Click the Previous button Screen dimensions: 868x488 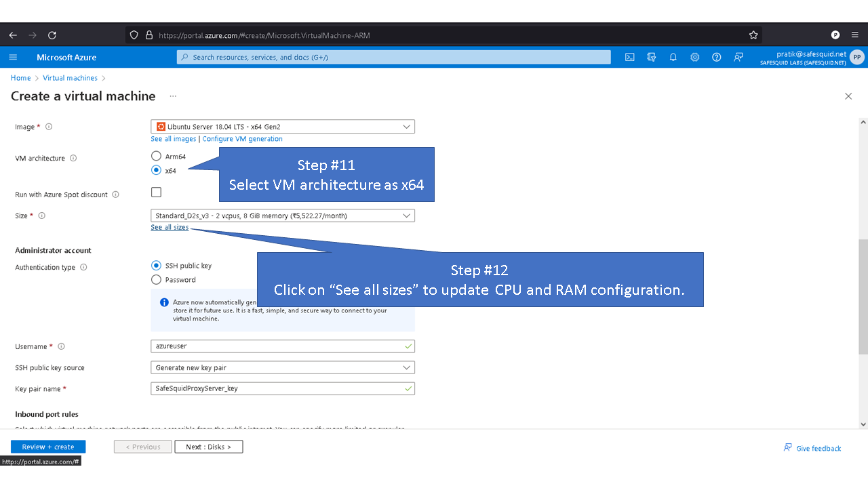(x=142, y=447)
